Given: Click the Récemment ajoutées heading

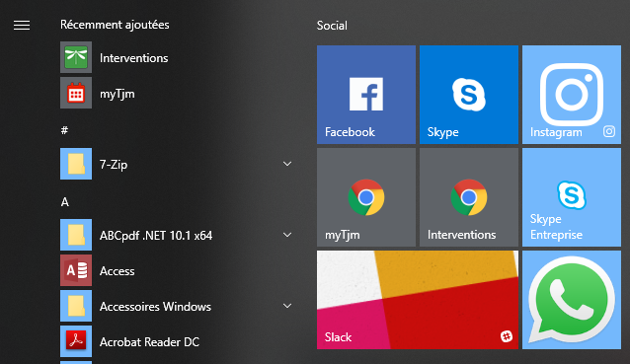Looking at the screenshot, I should pyautogui.click(x=115, y=25).
